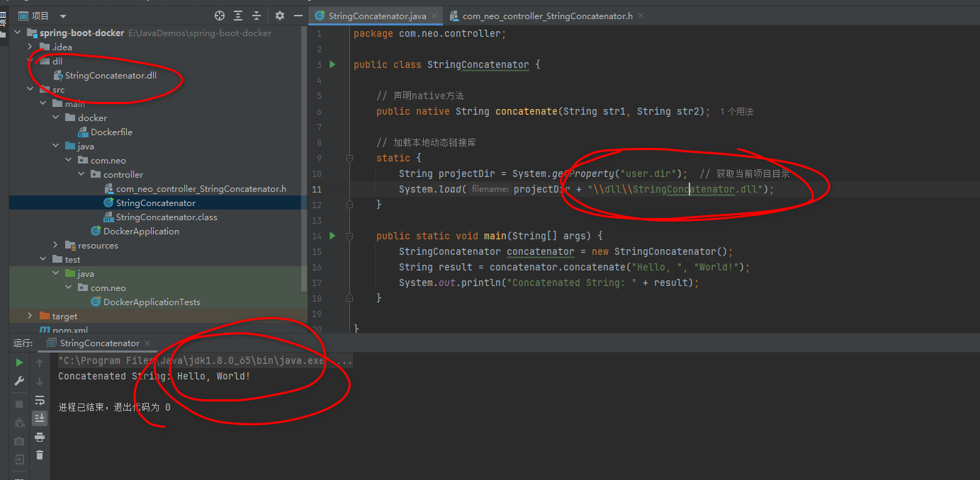Fold the main method on line 14
The height and width of the screenshot is (480, 980).
coord(349,236)
